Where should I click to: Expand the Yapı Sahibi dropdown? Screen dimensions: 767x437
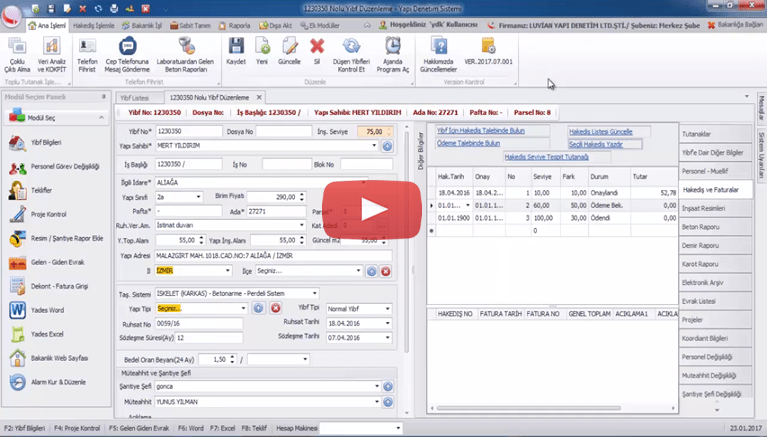tap(374, 146)
